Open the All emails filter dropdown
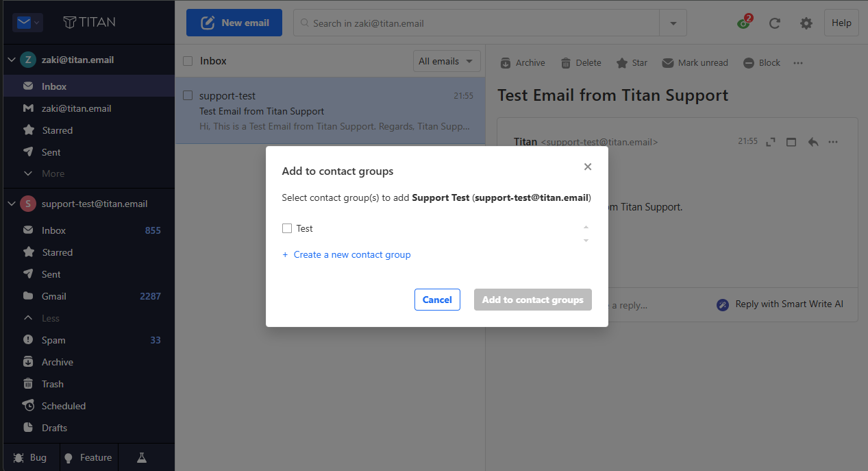868x471 pixels. click(x=447, y=61)
